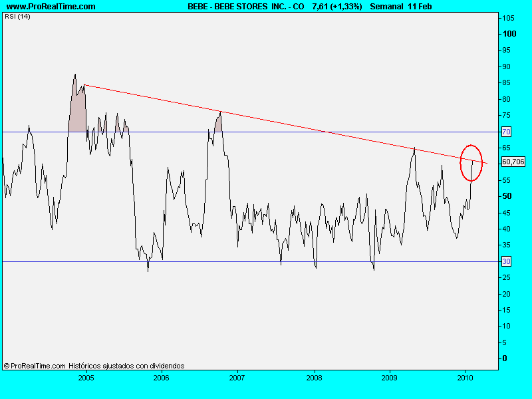Click the 105 value on the RSI scale
The height and width of the screenshot is (399, 532).
coord(508,18)
